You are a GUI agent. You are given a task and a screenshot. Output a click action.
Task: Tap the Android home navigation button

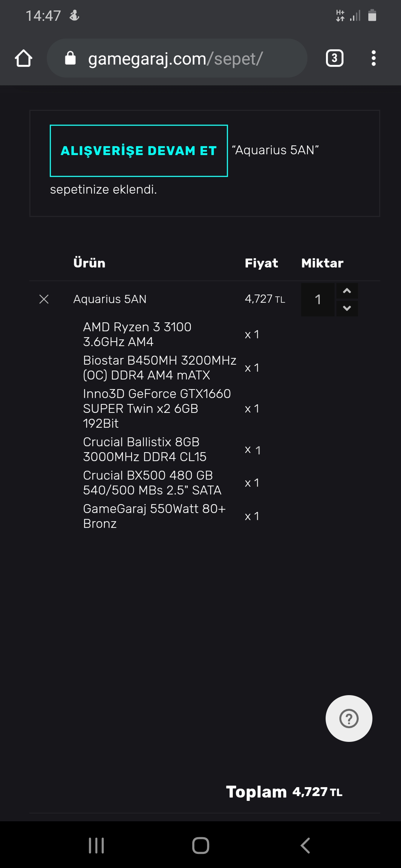[200, 846]
